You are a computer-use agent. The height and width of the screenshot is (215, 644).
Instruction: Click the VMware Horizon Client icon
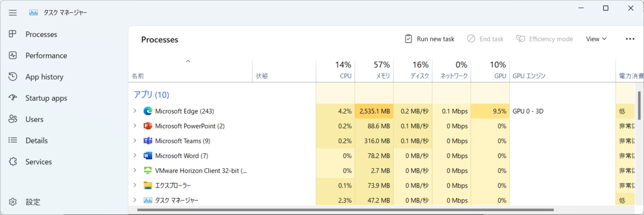[x=148, y=170]
